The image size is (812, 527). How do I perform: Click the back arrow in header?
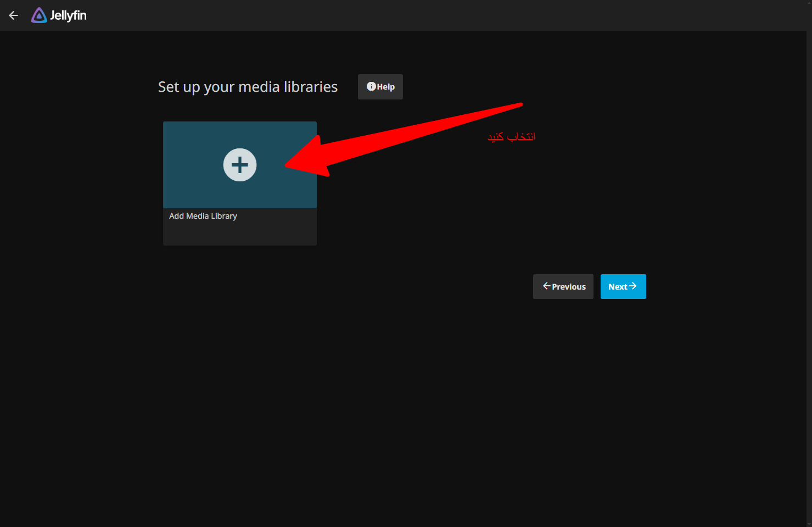click(x=14, y=15)
